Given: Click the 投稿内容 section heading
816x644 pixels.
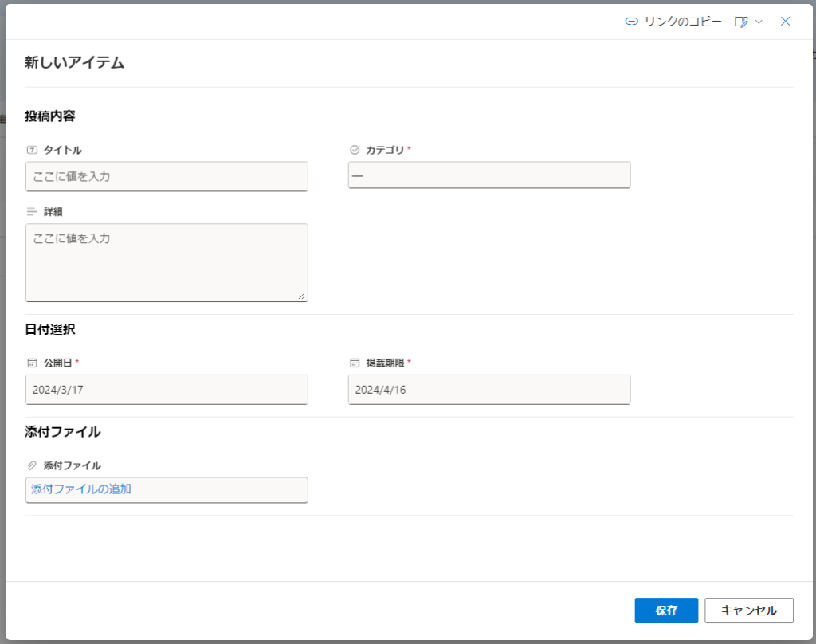Looking at the screenshot, I should point(50,116).
